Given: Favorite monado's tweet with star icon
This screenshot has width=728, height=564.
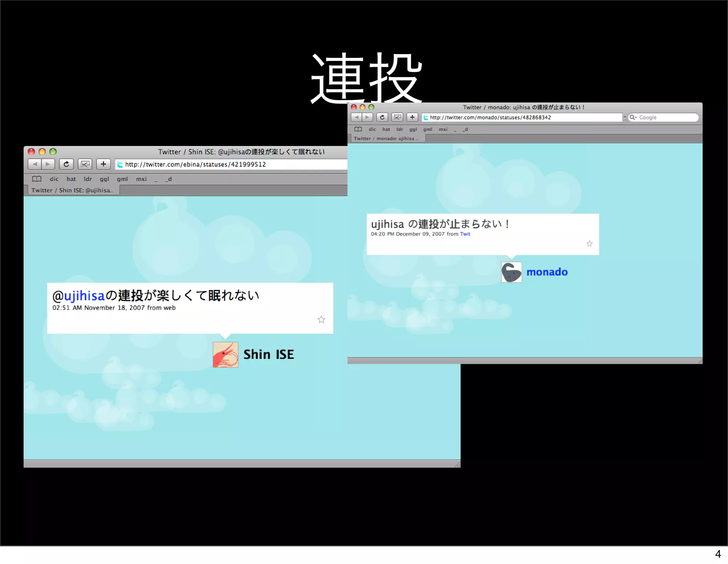Looking at the screenshot, I should 589,243.
